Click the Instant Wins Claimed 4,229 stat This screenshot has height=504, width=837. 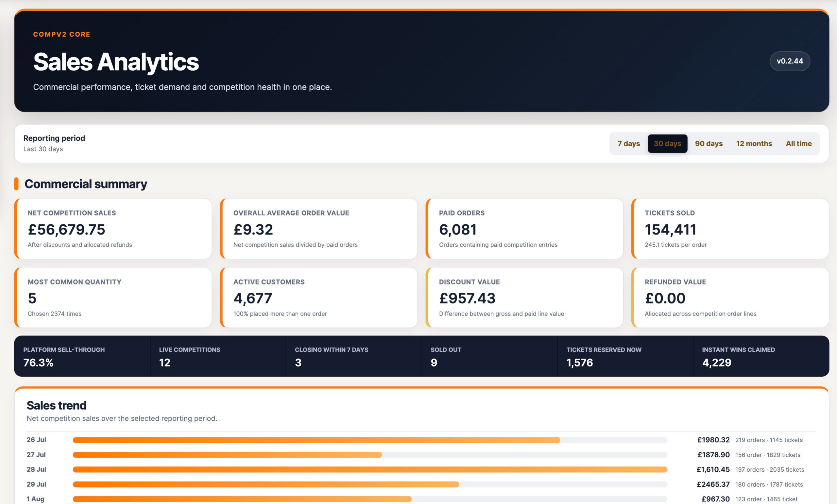click(761, 356)
